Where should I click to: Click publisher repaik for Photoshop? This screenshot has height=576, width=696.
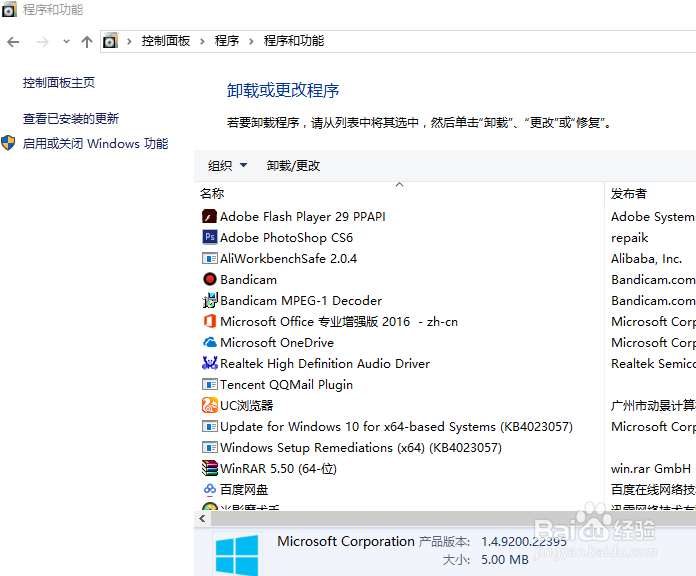coord(629,238)
